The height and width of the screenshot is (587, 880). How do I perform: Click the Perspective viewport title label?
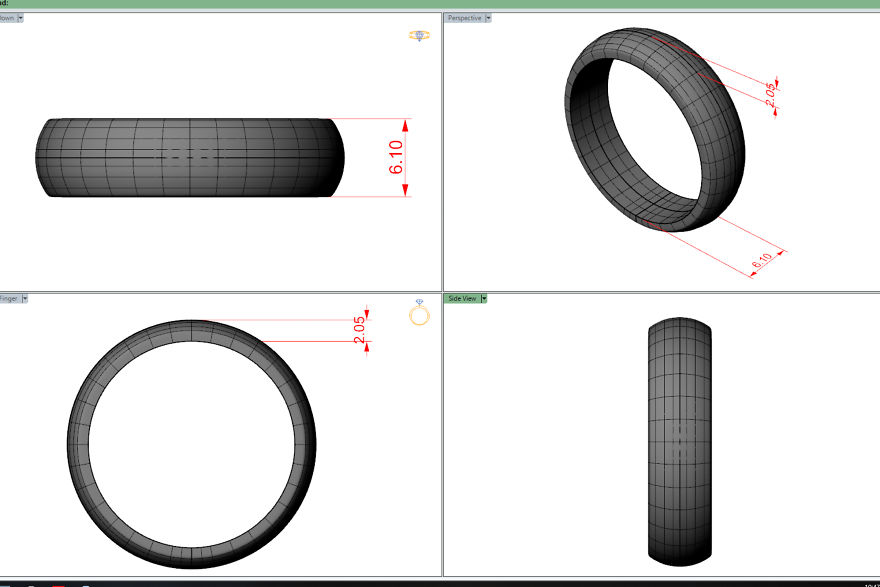pyautogui.click(x=466, y=17)
